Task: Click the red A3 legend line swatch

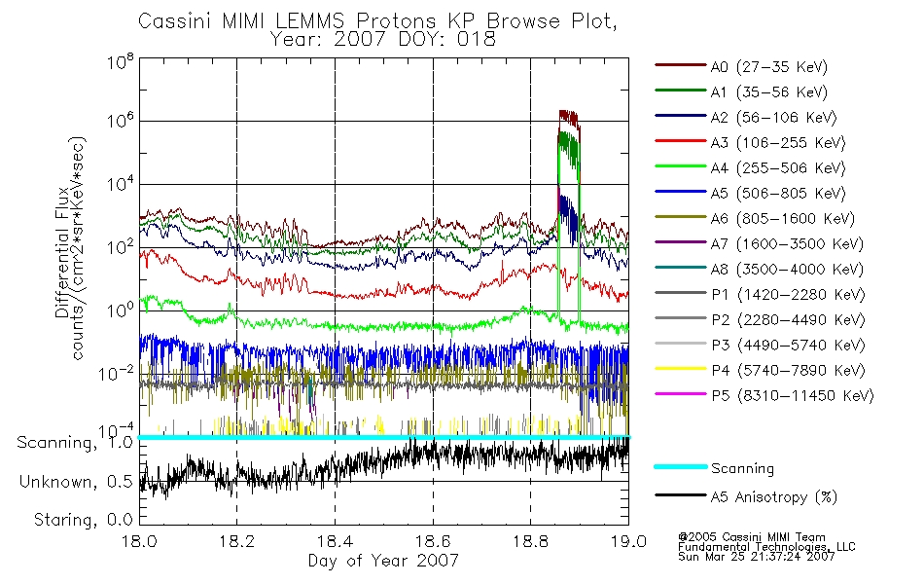Action: pyautogui.click(x=681, y=141)
